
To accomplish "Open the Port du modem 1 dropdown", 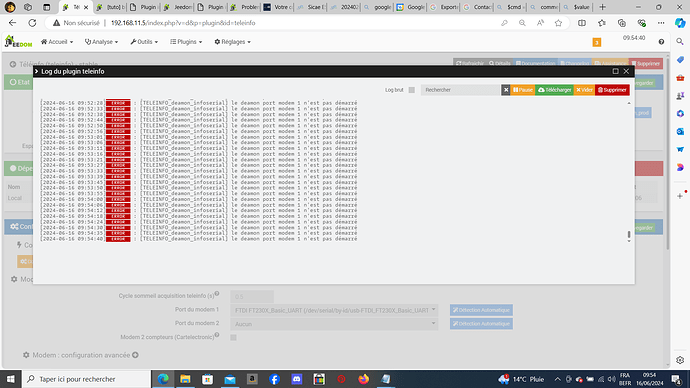I will [334, 310].
